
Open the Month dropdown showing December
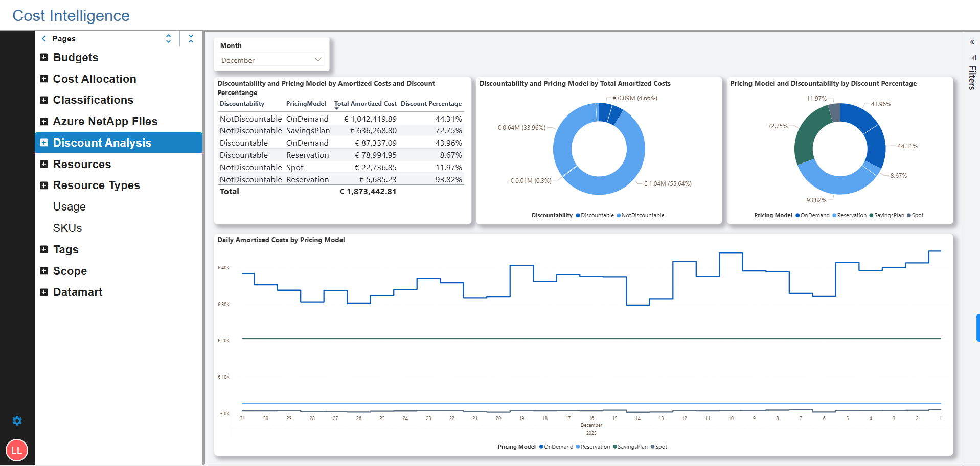pos(271,60)
